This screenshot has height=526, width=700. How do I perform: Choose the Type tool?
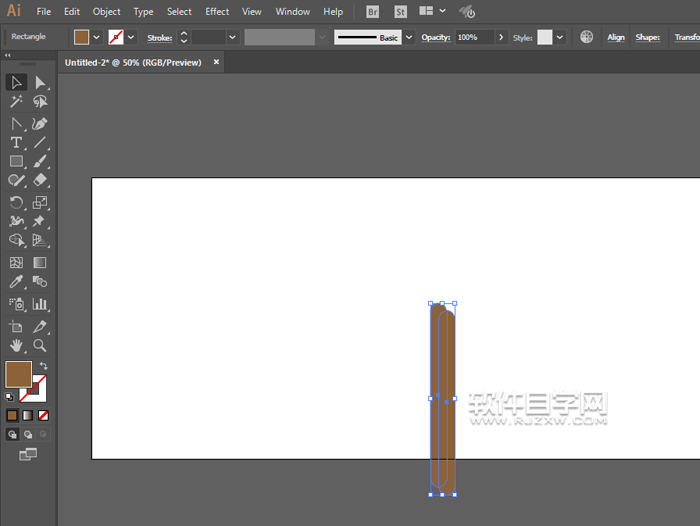coord(17,143)
